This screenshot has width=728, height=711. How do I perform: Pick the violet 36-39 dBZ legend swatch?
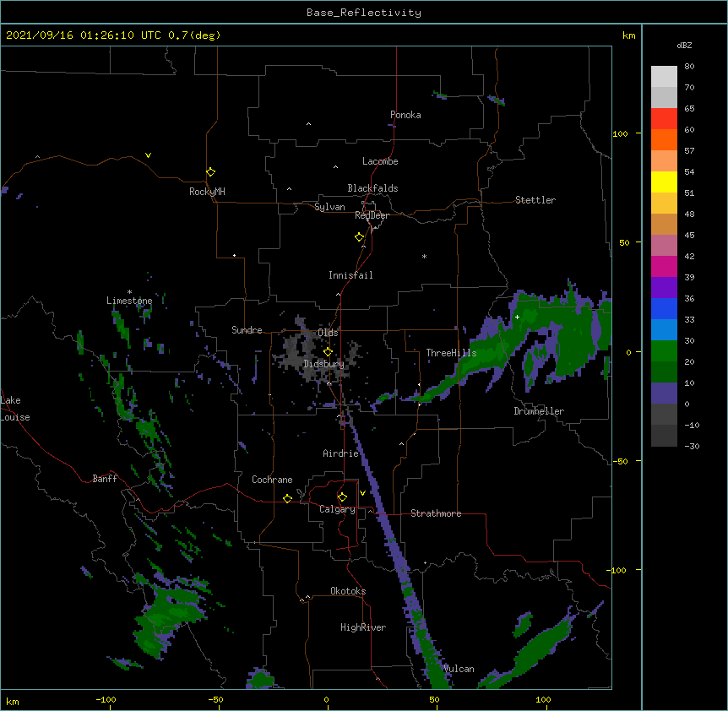[664, 288]
